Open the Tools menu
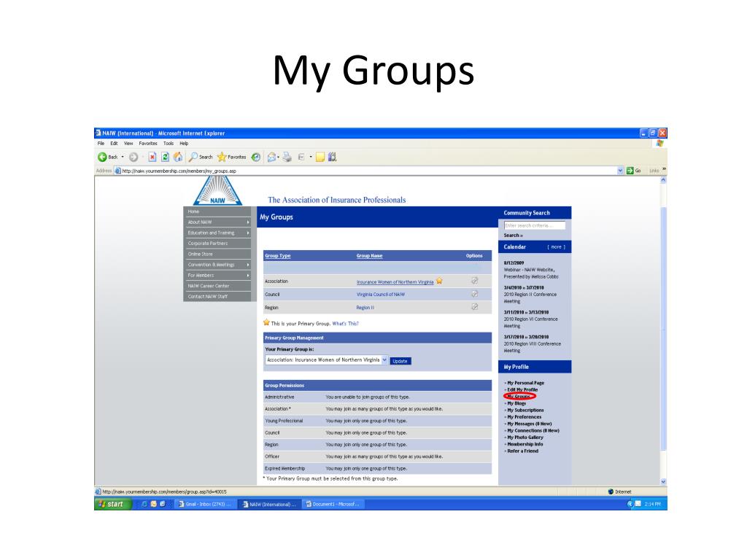 (x=169, y=144)
